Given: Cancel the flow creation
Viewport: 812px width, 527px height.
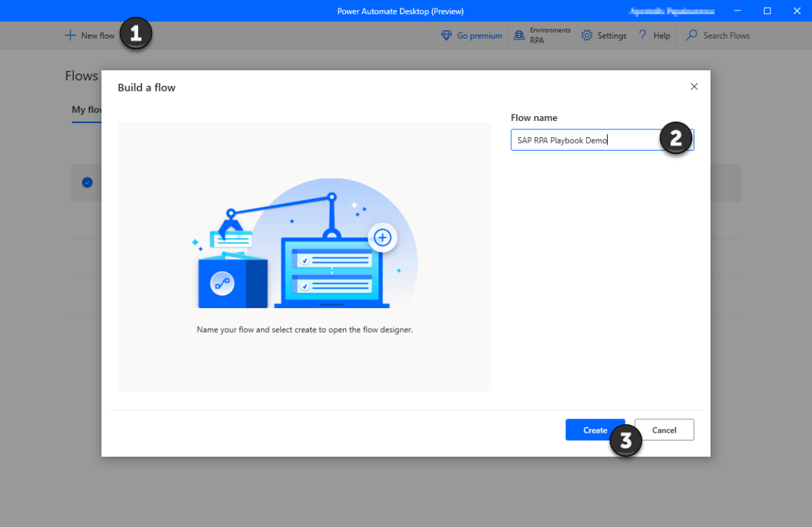Looking at the screenshot, I should (x=664, y=430).
